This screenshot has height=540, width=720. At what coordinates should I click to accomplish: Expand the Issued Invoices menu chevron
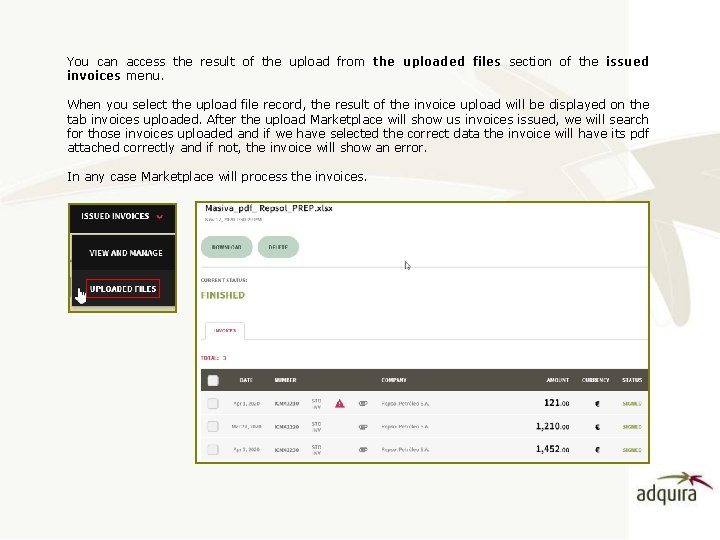(159, 217)
